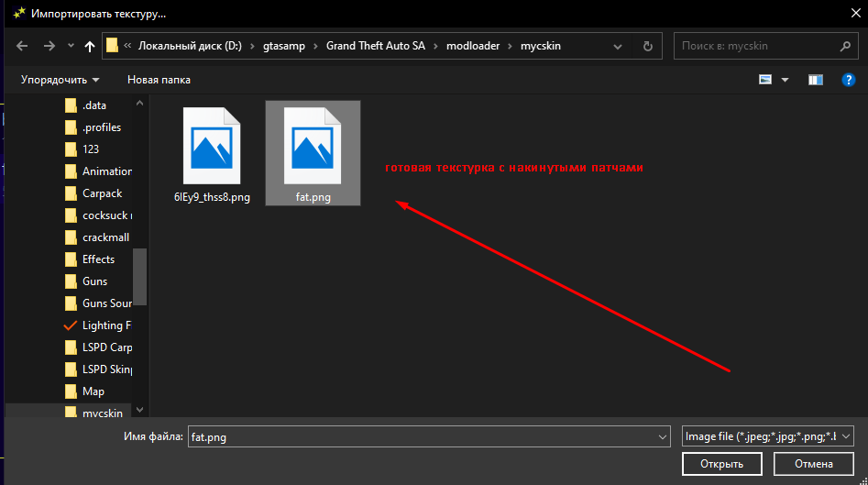Select the LSPD Carpack folder in sidebar

[106, 347]
